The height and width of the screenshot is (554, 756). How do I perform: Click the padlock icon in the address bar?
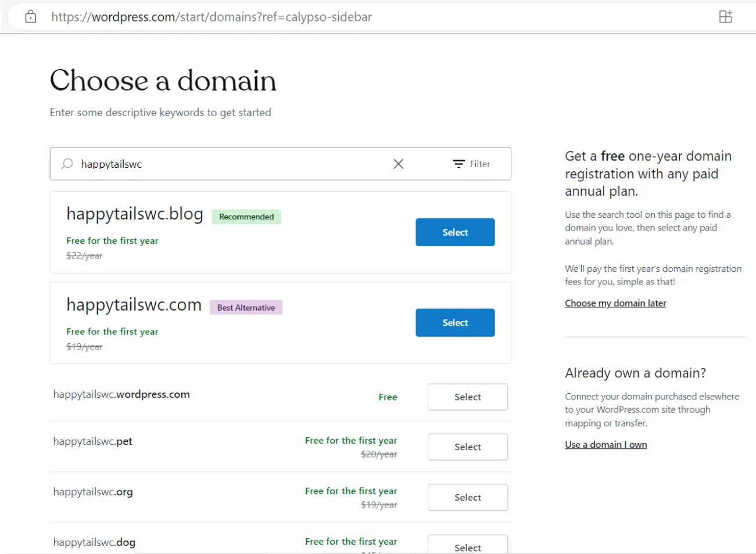pyautogui.click(x=30, y=16)
